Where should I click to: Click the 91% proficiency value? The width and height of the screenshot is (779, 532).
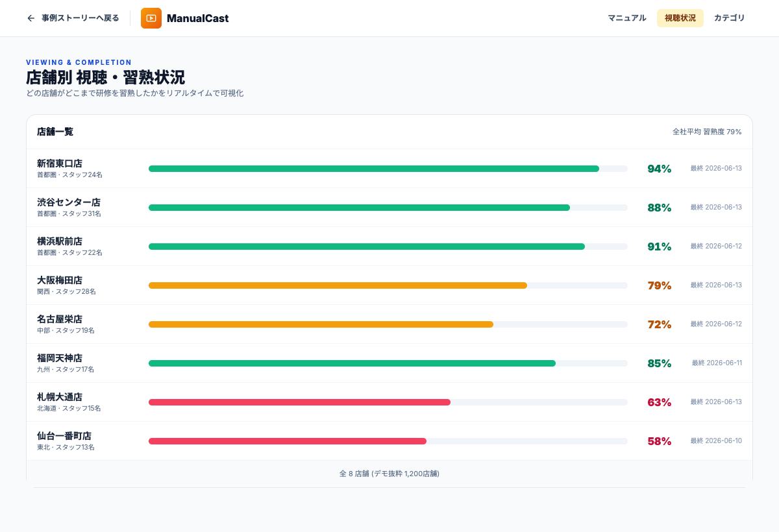point(659,247)
